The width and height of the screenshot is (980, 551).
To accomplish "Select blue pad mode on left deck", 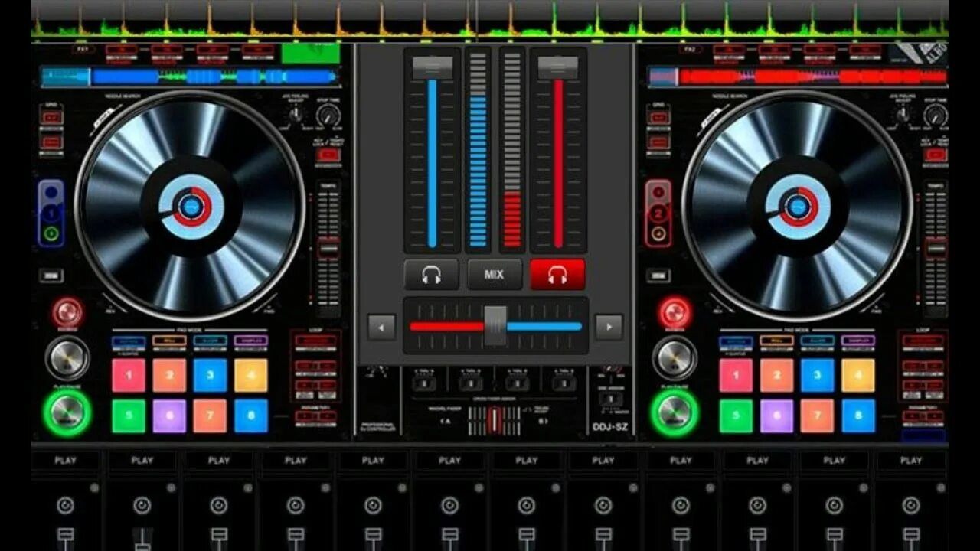I will (129, 341).
